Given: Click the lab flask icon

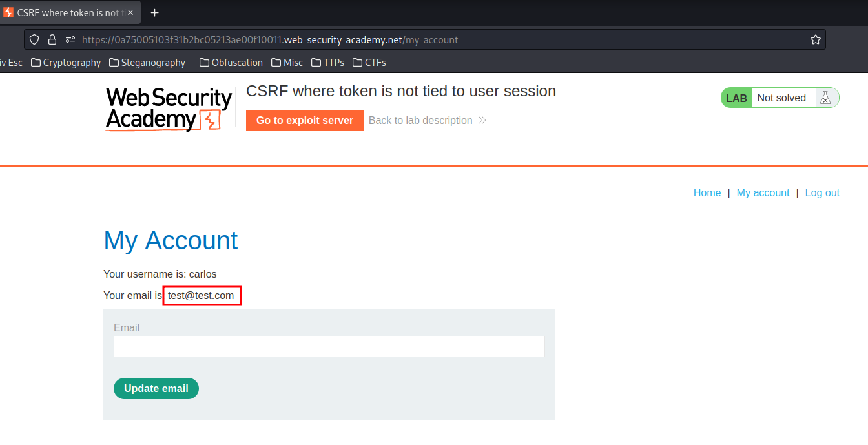Looking at the screenshot, I should (825, 98).
